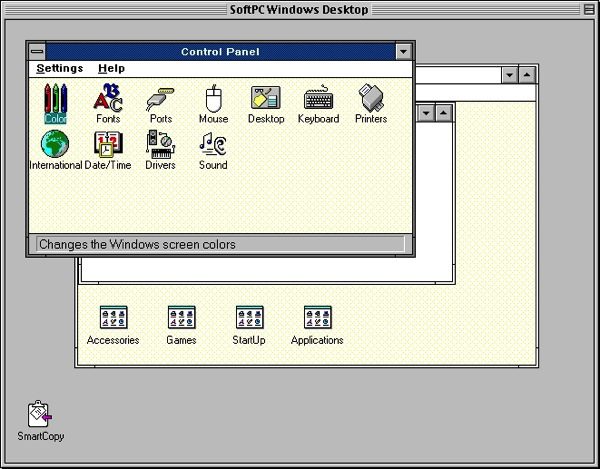Select the StartUp program group
600x469 pixels.
(x=249, y=318)
